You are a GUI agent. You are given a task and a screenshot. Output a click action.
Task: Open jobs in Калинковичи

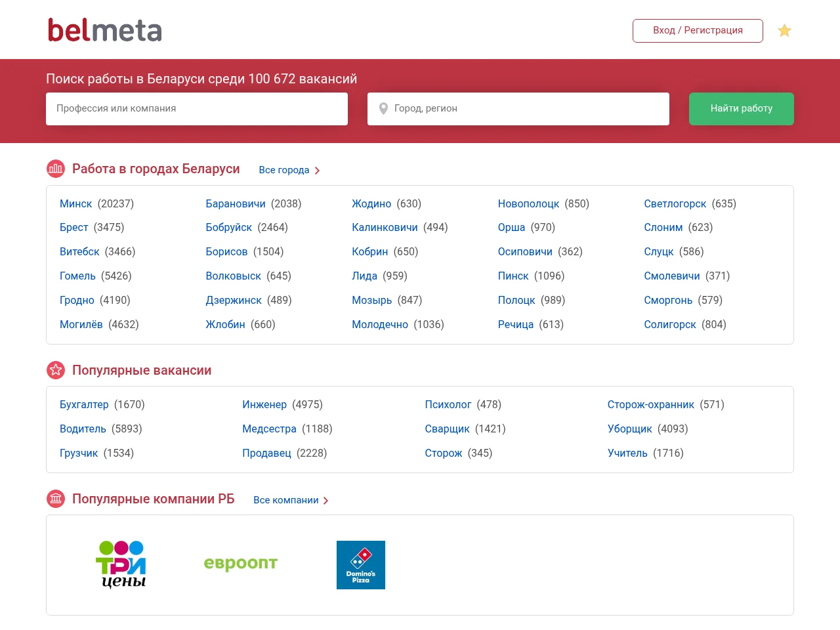coord(385,227)
